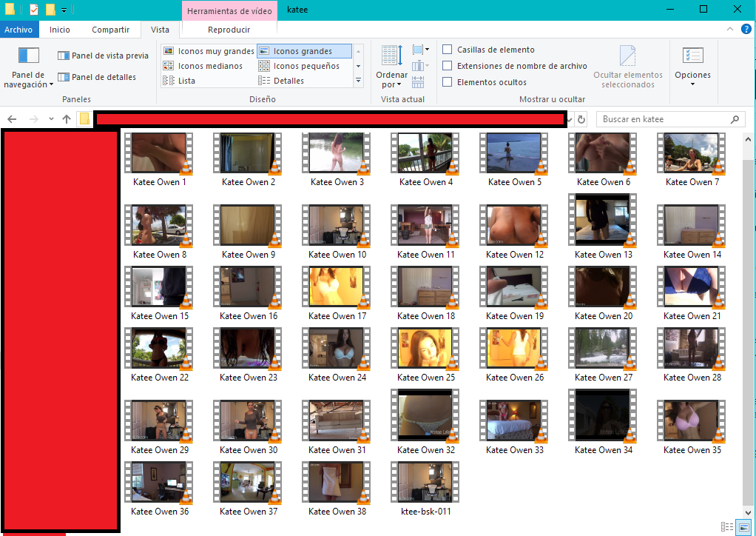The width and height of the screenshot is (756, 536).
Task: Switch to Lista layout
Action: pos(179,81)
